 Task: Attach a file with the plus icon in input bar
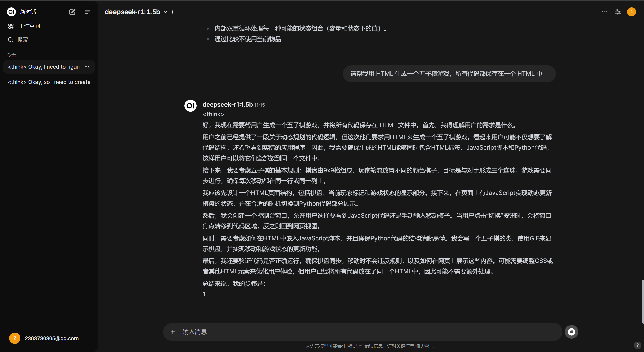[173, 332]
